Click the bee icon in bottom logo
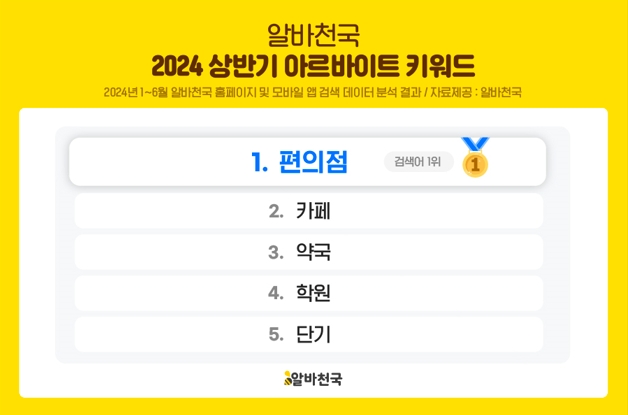The height and width of the screenshot is (415, 628). 288,379
